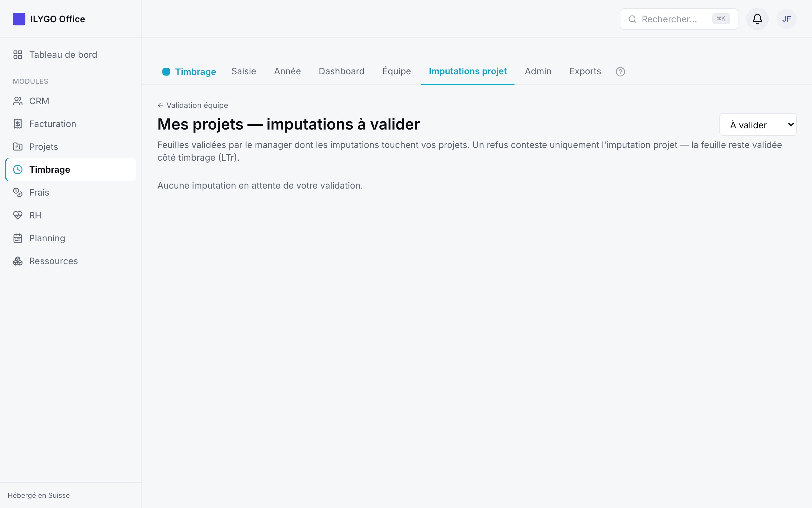This screenshot has height=508, width=812.
Task: Open the JF user avatar menu
Action: [x=787, y=19]
